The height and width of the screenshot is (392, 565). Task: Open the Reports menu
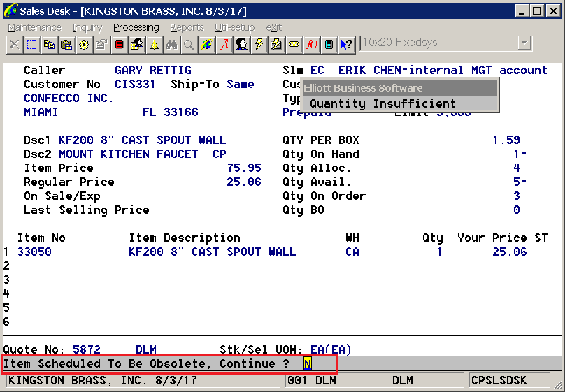pos(187,28)
